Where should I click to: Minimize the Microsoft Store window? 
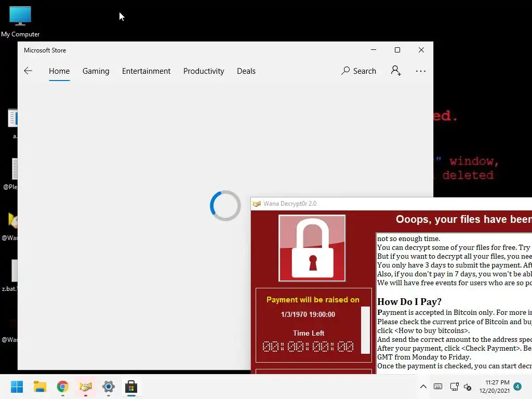(374, 50)
